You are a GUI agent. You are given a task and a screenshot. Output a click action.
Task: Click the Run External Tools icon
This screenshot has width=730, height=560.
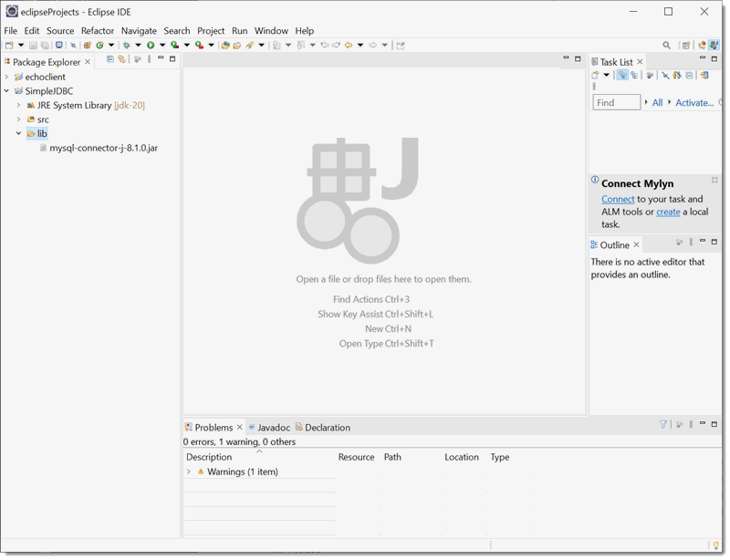click(x=199, y=46)
